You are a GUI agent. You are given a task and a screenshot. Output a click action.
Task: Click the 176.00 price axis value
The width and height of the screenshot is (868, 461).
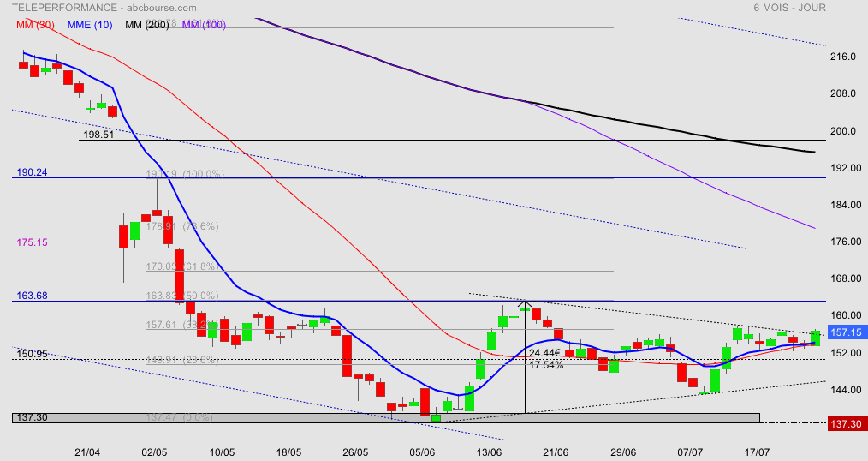point(846,242)
